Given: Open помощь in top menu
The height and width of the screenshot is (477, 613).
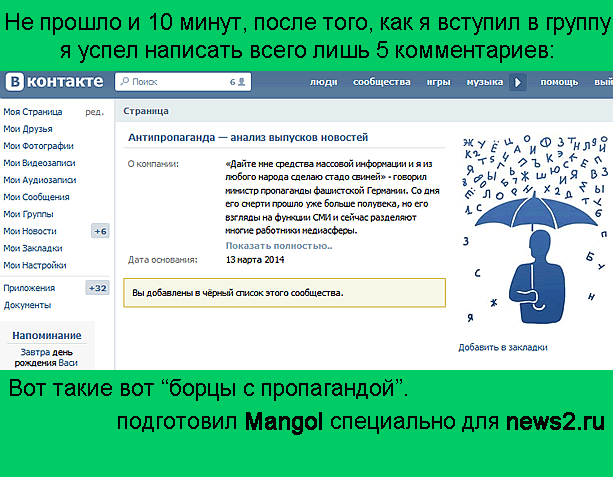Looking at the screenshot, I should click(559, 82).
